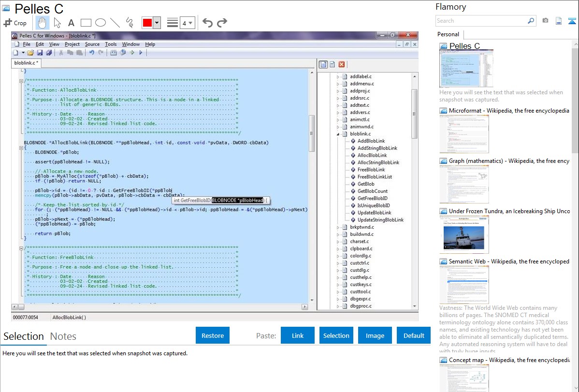
Task: Pick the rectangle shape tool
Action: (86, 23)
